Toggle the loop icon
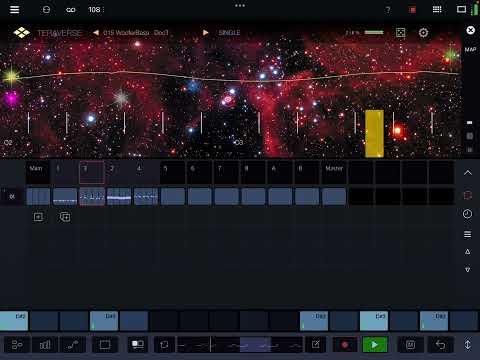480x360 pixels. pos(164,345)
